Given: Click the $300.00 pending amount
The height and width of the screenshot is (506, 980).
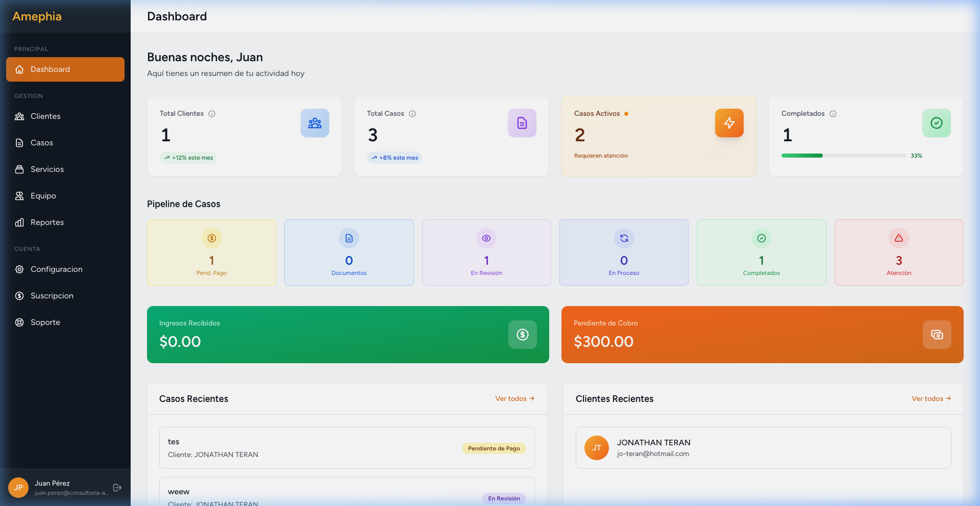Looking at the screenshot, I should [x=604, y=342].
